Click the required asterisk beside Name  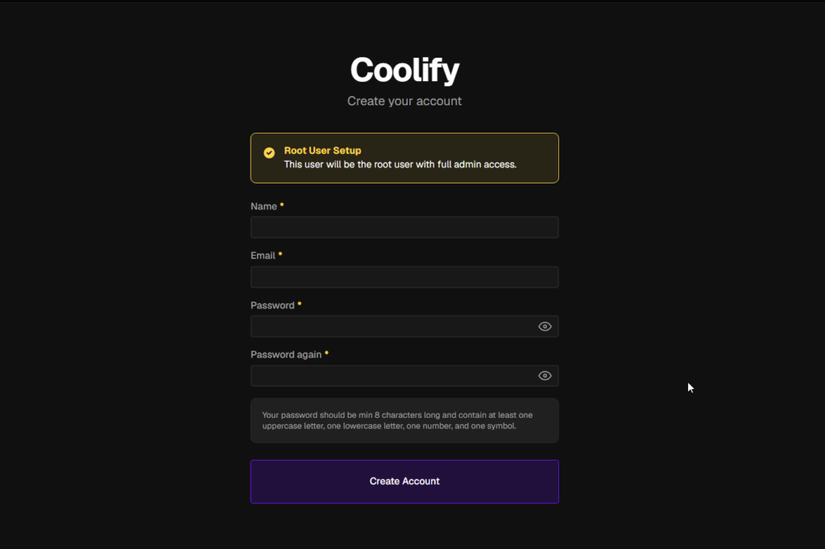(282, 204)
